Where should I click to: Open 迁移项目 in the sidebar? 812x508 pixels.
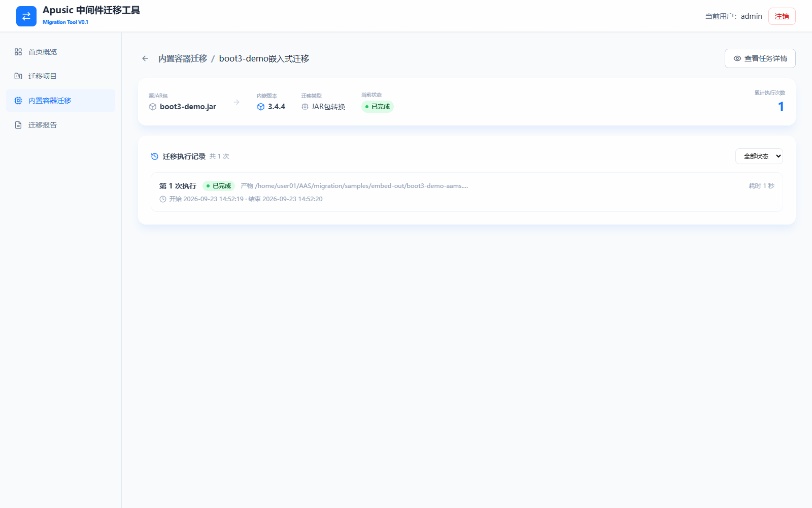[x=61, y=76]
